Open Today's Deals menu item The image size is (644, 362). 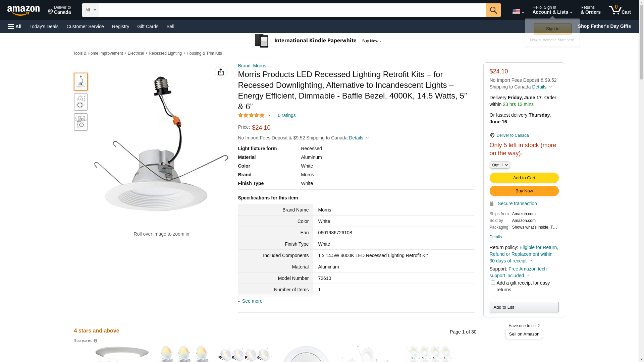[x=44, y=26]
